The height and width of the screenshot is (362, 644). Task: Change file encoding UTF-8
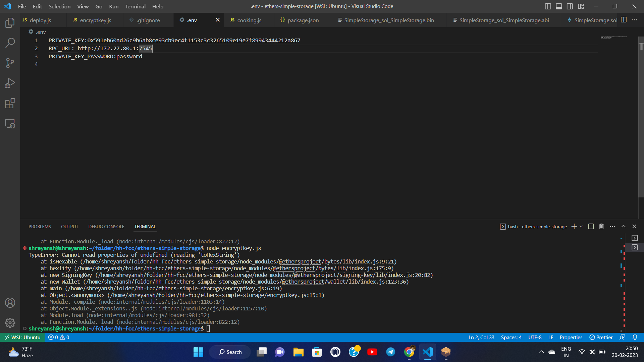[535, 337]
